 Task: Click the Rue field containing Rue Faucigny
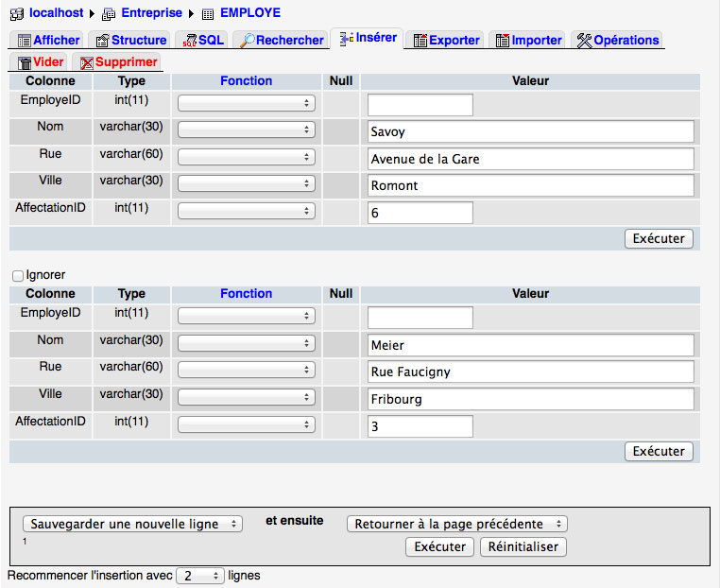[531, 372]
